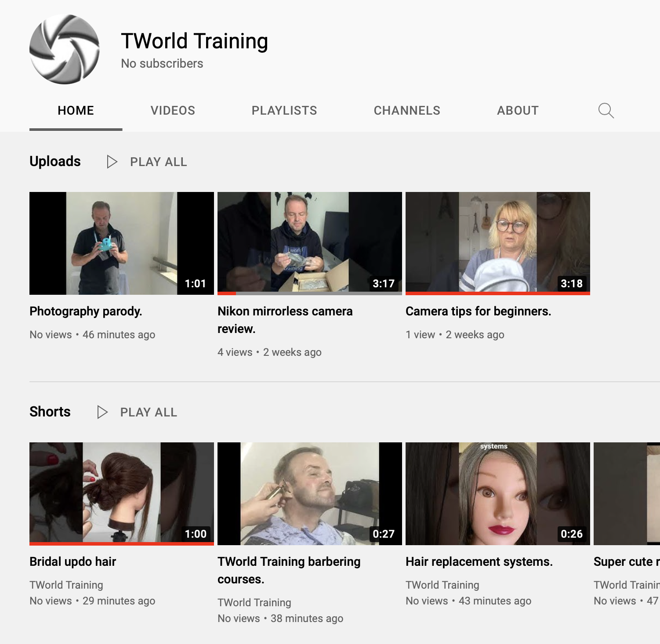
Task: Click the Camera tips for beginners title
Action: [x=478, y=311]
